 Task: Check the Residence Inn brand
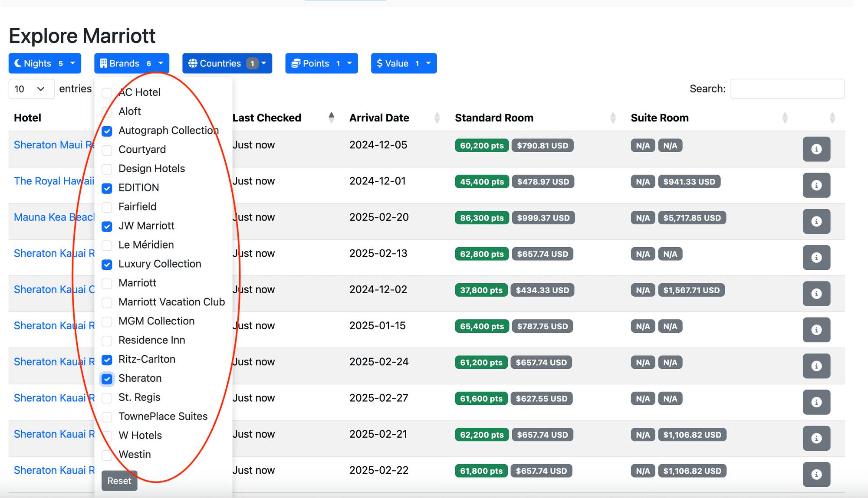click(x=107, y=341)
